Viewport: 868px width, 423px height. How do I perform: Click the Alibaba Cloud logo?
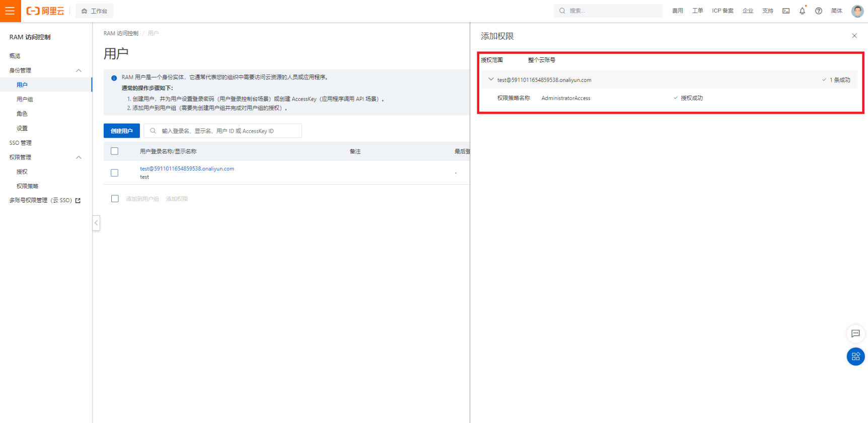(45, 11)
